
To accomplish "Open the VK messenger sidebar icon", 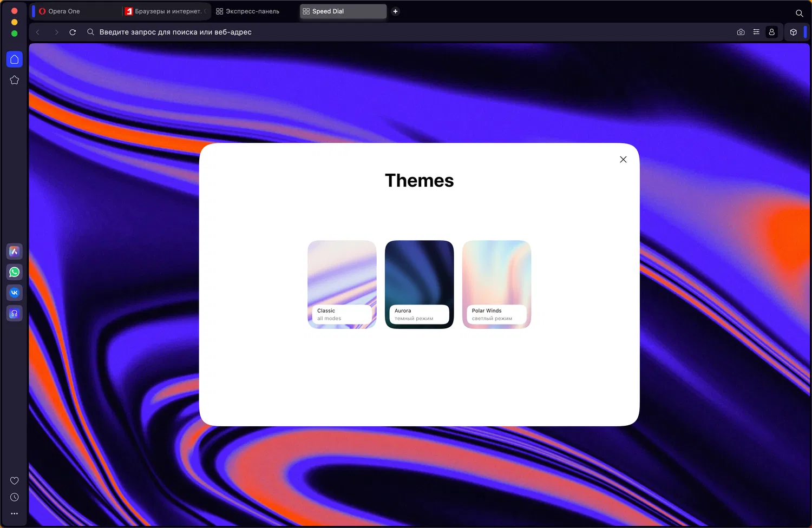I will click(x=15, y=293).
